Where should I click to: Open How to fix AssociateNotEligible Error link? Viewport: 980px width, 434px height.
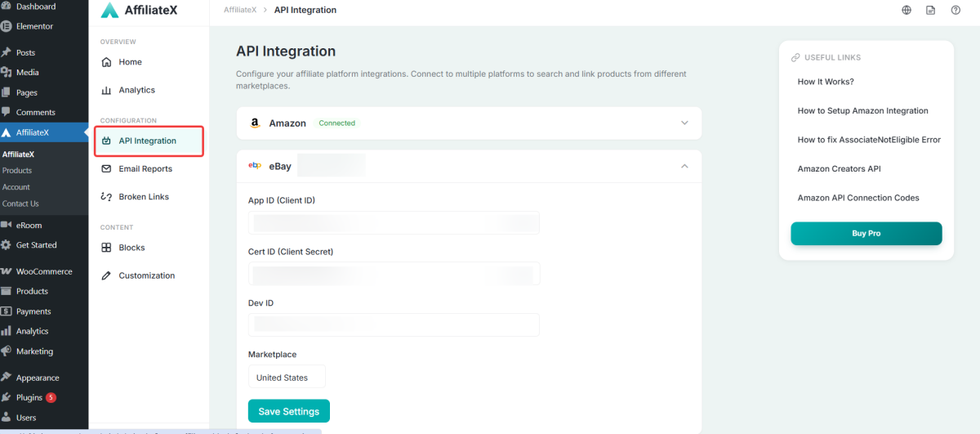[x=869, y=140]
